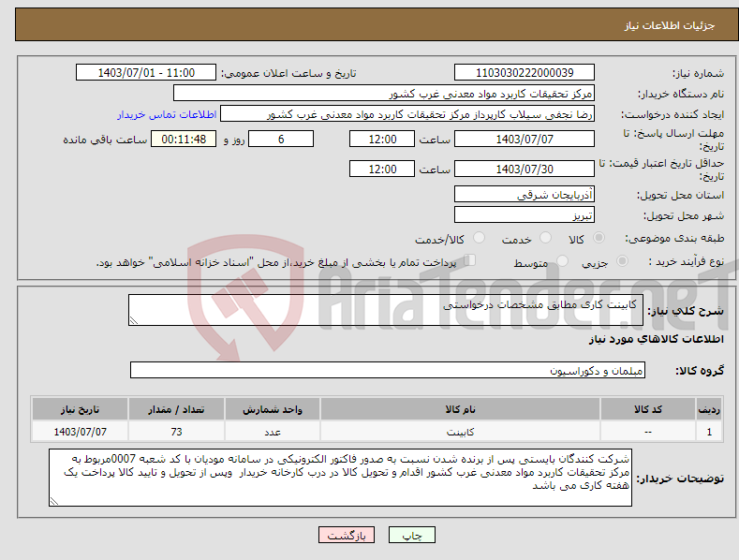Image resolution: width=739 pixels, height=560 pixels.
Task: Click the price validity date 1403/07/30 field
Action: point(525,169)
